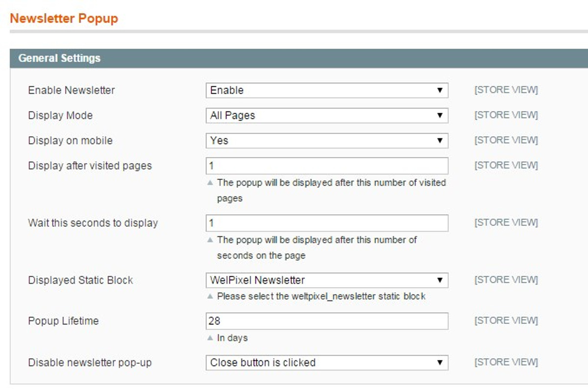Click the Disable newsletter pop-up label

90,363
